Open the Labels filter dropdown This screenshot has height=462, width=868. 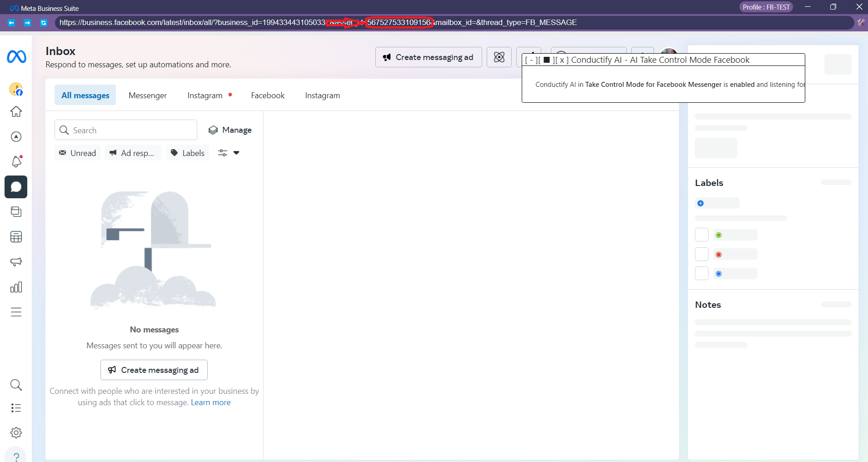pos(187,153)
